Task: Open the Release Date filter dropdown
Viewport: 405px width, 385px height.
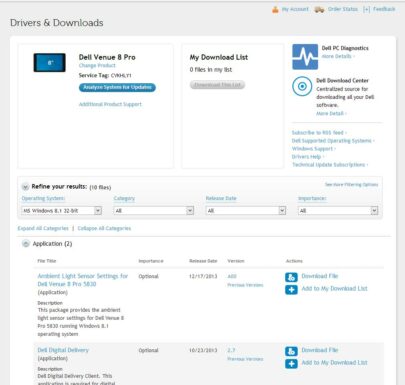Action: [246, 211]
